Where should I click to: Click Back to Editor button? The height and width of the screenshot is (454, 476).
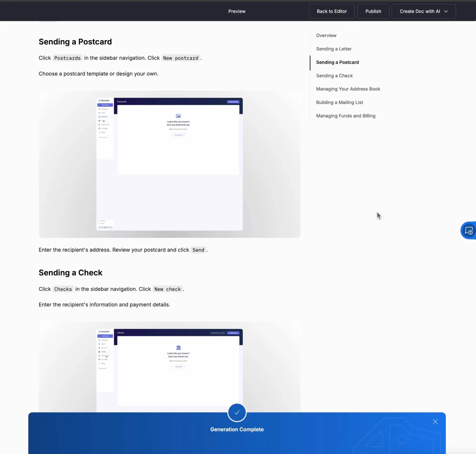point(332,11)
